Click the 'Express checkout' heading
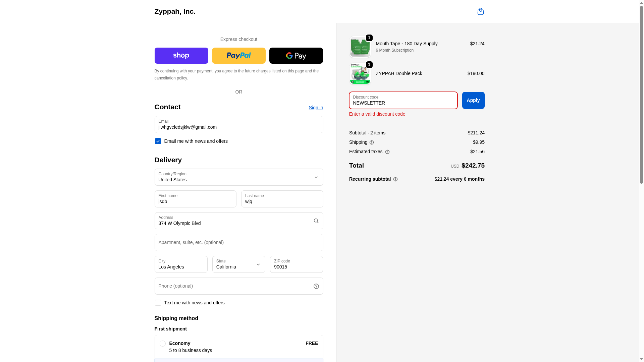 point(238,39)
